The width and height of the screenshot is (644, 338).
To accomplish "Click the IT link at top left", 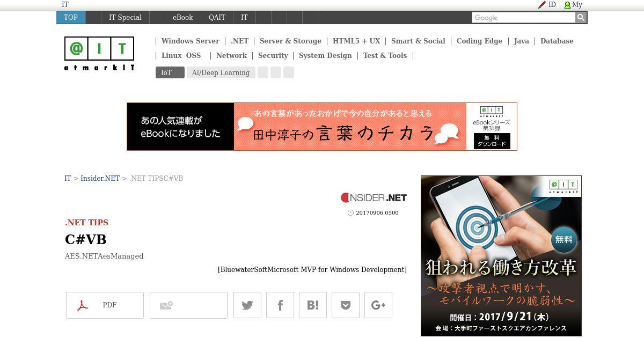I will (x=65, y=5).
